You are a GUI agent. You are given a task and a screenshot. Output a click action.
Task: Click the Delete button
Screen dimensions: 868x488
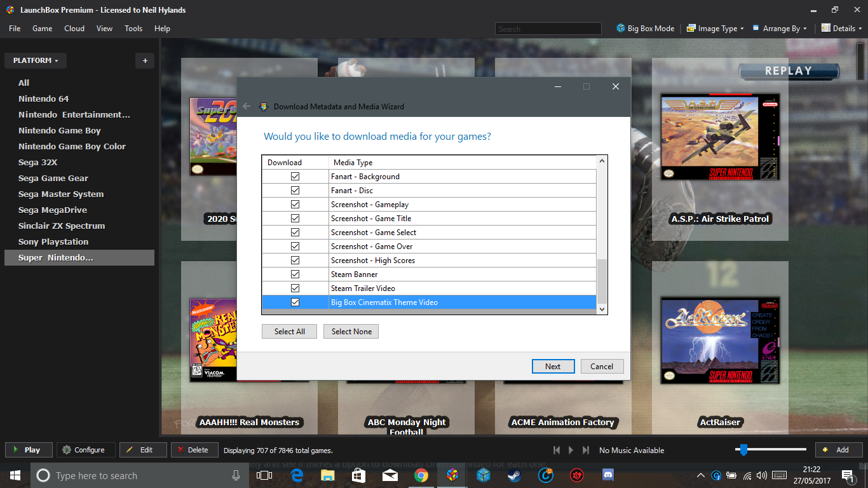(194, 450)
